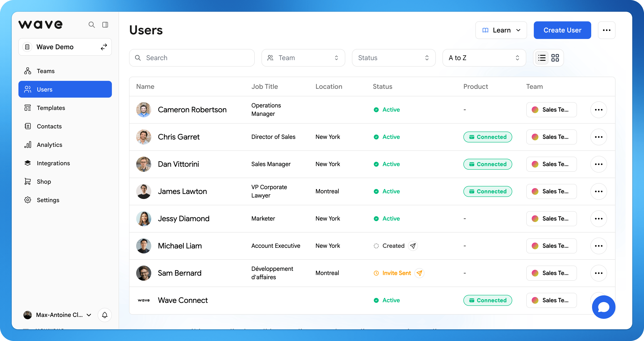Click Sam Bernard's Sales Te... team chip
The width and height of the screenshot is (644, 341).
click(x=551, y=273)
